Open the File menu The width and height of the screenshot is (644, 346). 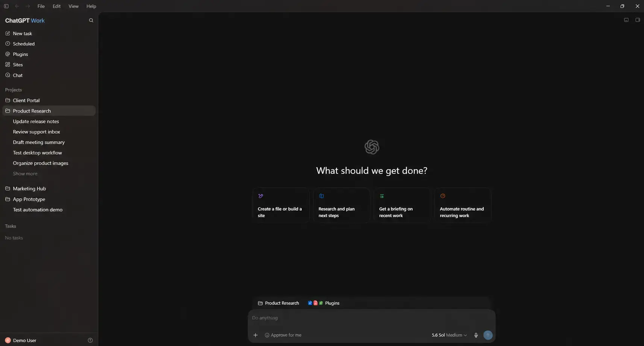(41, 6)
